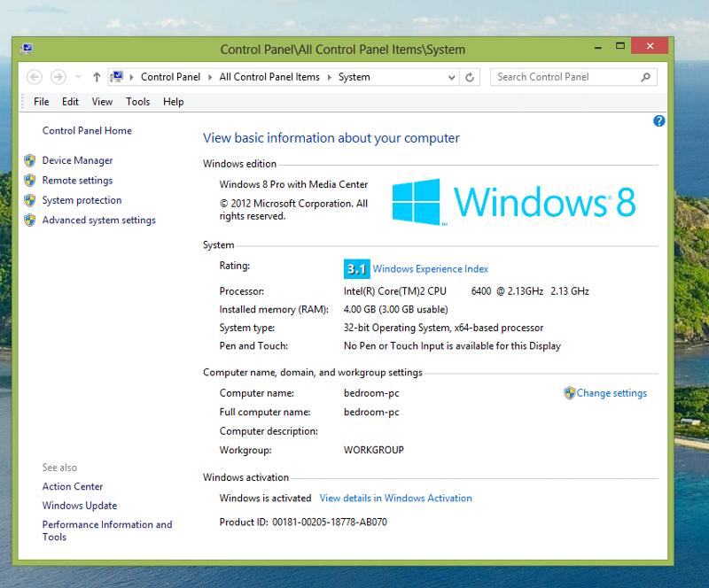Open Windows Update from See also
The width and height of the screenshot is (709, 588).
(80, 506)
